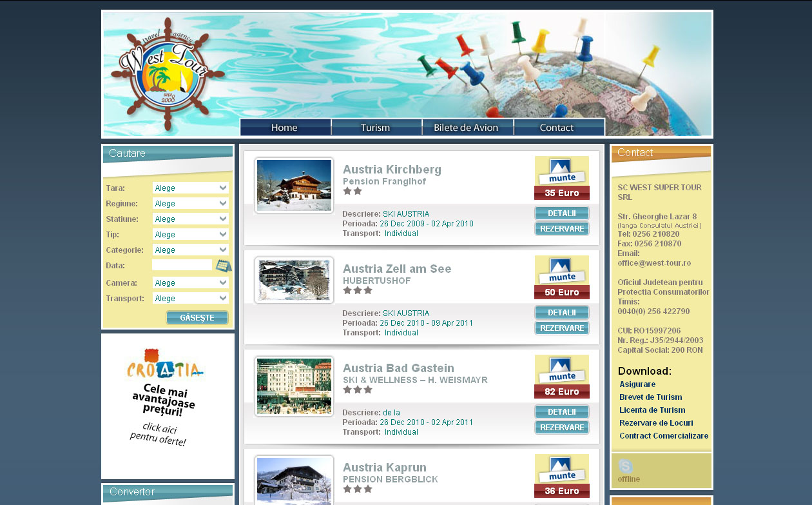812x505 pixels.
Task: Click the PENSION BERGBLICK hotel name
Action: 391,480
